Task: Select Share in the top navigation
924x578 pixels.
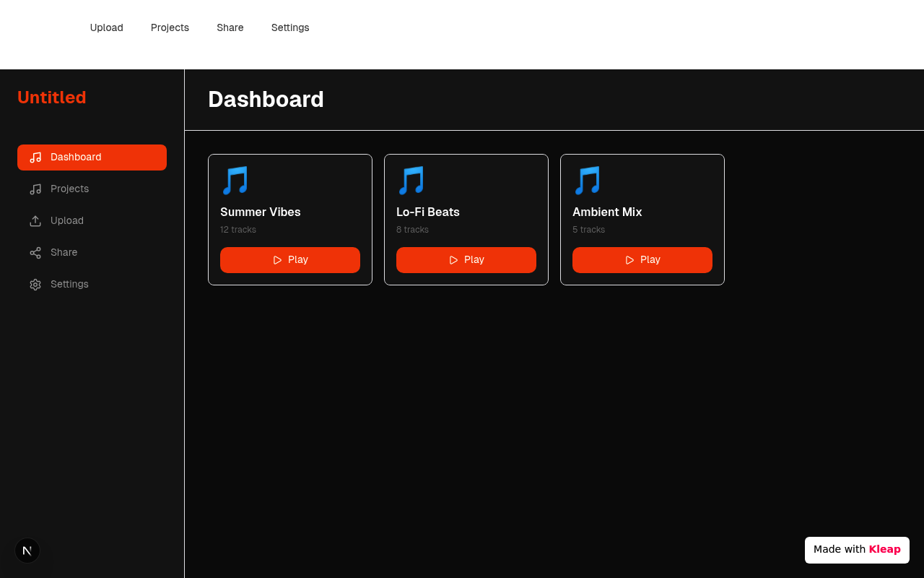Action: tap(230, 27)
